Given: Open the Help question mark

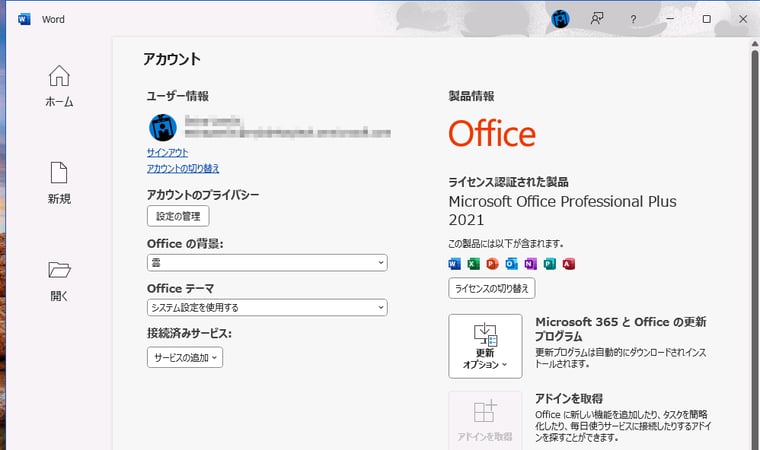Looking at the screenshot, I should (x=633, y=19).
